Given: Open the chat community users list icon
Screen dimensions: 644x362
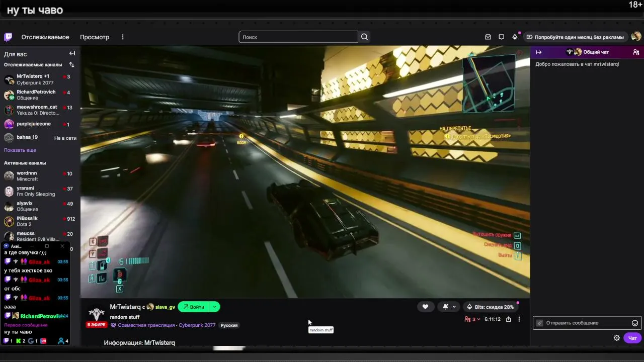Looking at the screenshot, I should 636,52.
